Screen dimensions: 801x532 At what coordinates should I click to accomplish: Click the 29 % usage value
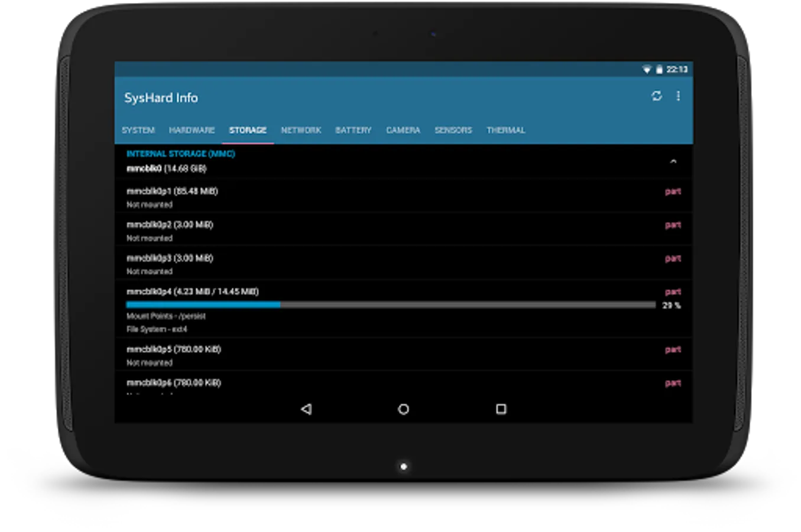pyautogui.click(x=672, y=306)
